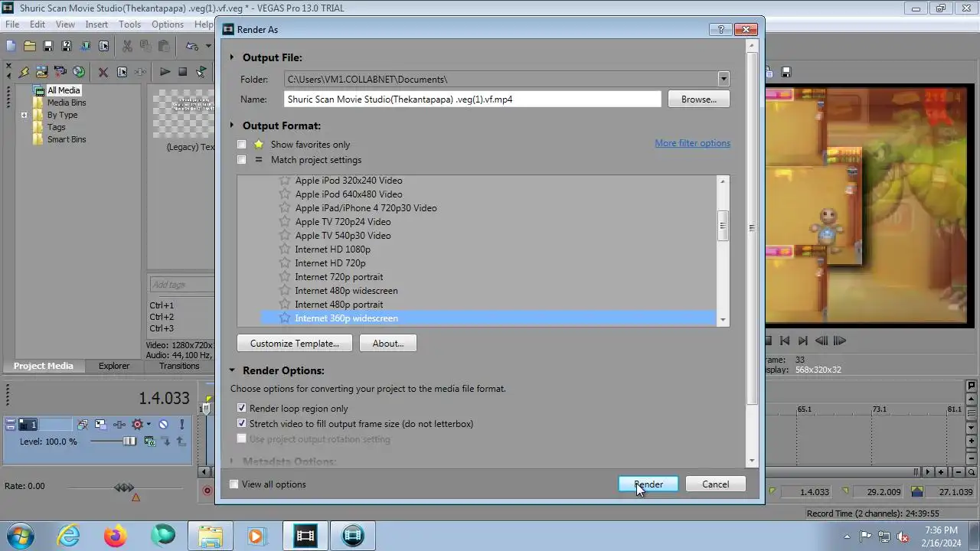980x551 pixels.
Task: Open the Insert menu
Action: [x=96, y=24]
